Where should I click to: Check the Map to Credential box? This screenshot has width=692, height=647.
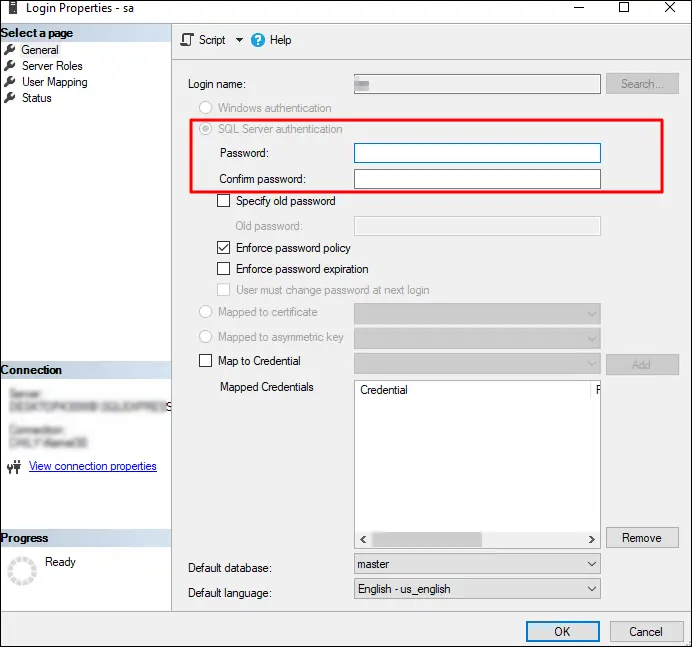206,361
